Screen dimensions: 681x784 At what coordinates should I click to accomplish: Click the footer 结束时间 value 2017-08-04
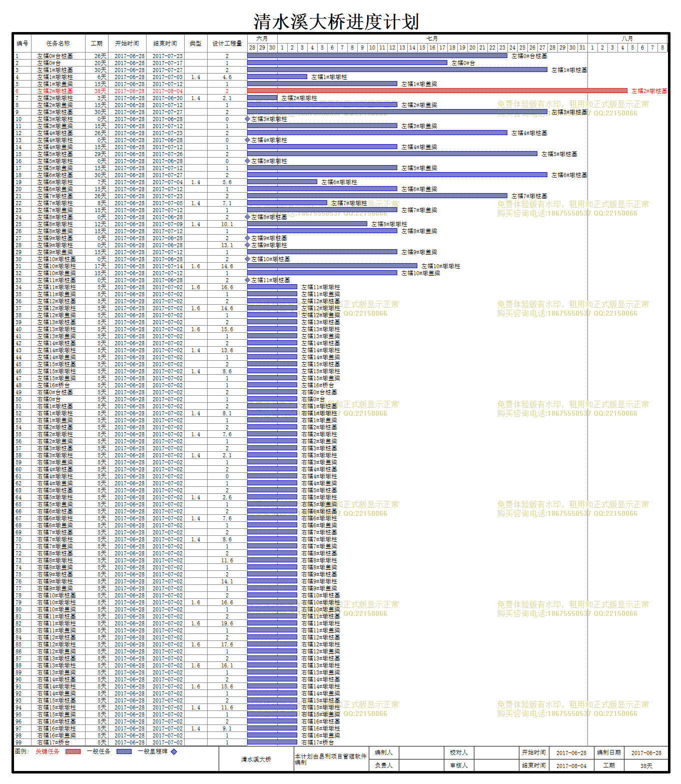tap(571, 765)
